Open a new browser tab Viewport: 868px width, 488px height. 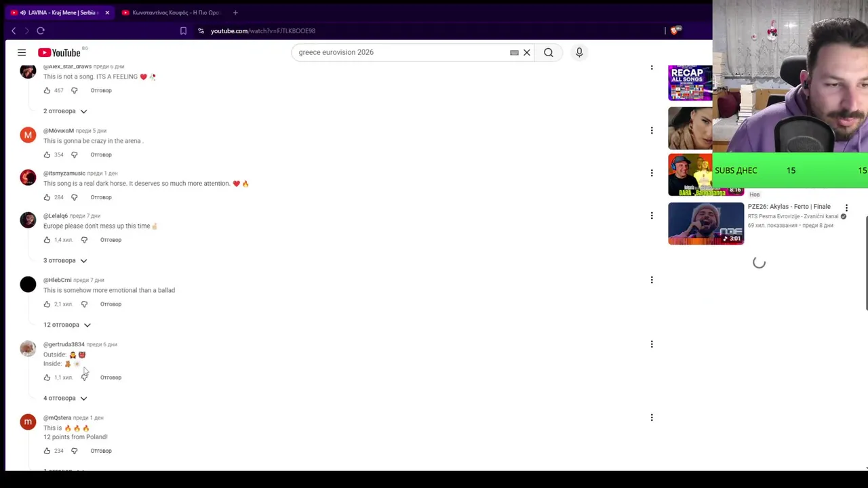click(x=235, y=12)
